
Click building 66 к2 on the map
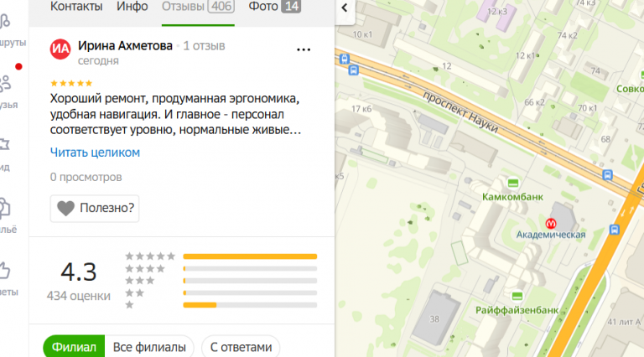[x=534, y=102]
